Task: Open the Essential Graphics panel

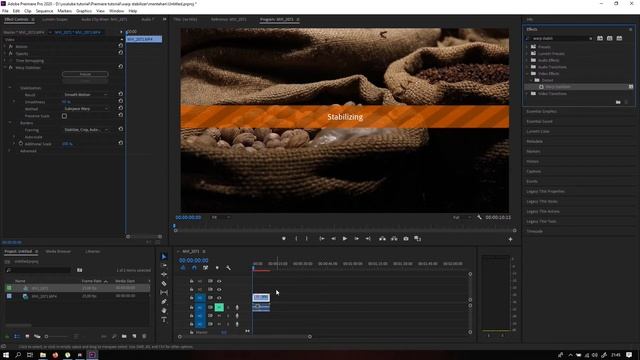Action: click(542, 111)
